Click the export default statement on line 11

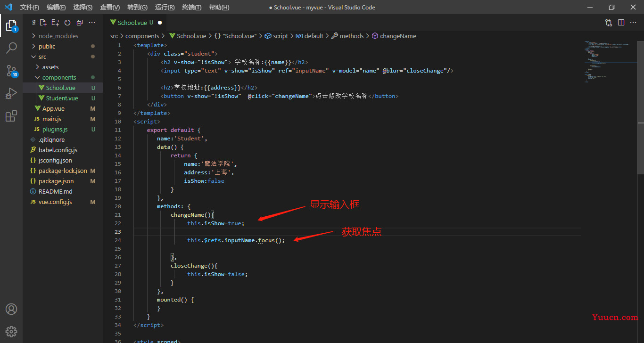tap(174, 130)
